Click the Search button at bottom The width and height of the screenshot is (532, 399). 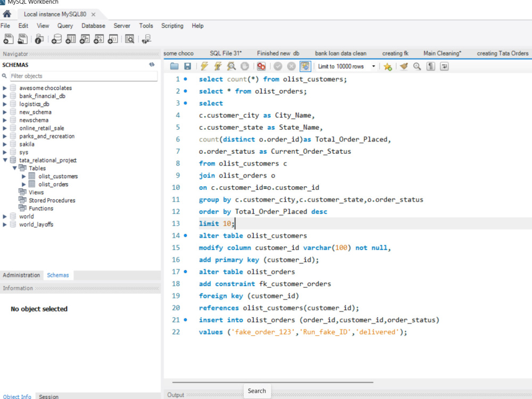pos(257,391)
